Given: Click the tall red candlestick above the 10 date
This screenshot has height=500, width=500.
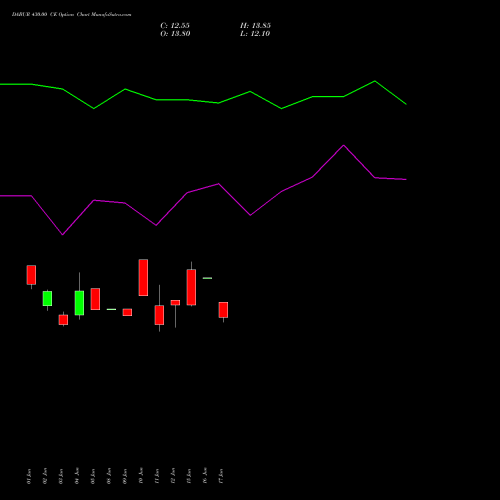Looking at the screenshot, I should point(143,277).
